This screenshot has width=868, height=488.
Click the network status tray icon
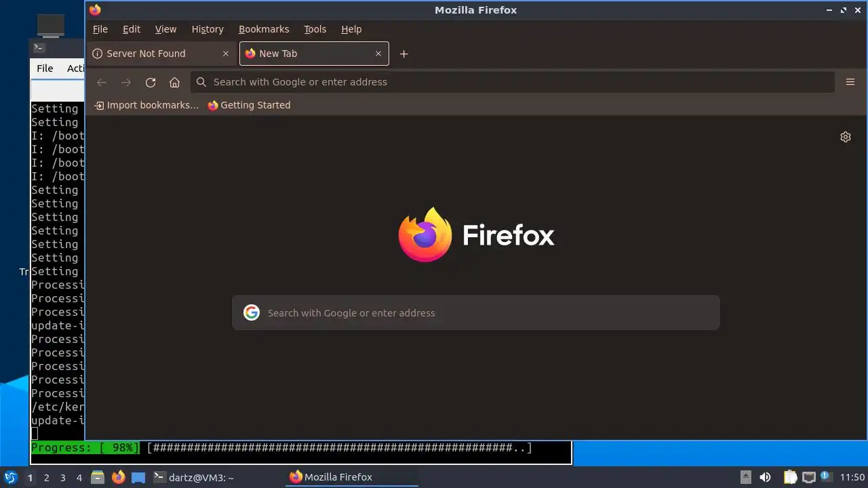(x=809, y=477)
